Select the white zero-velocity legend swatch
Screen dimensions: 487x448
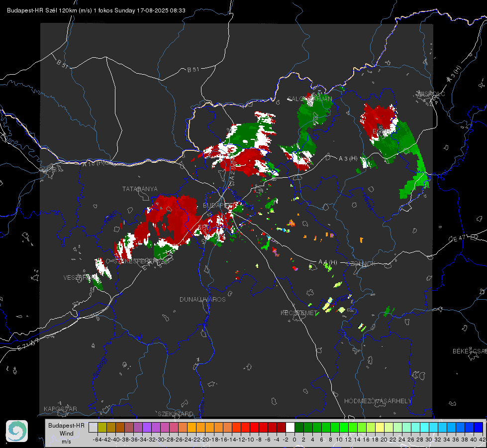coord(290,427)
